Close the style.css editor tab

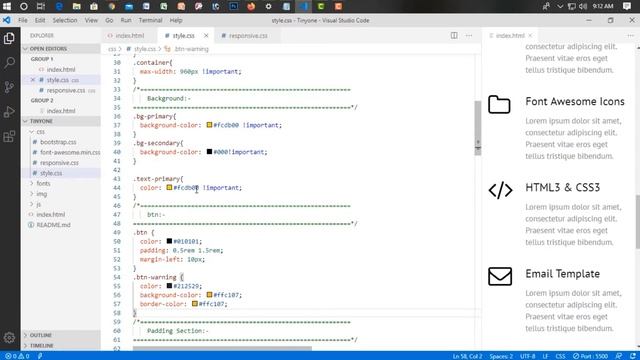tap(206, 36)
